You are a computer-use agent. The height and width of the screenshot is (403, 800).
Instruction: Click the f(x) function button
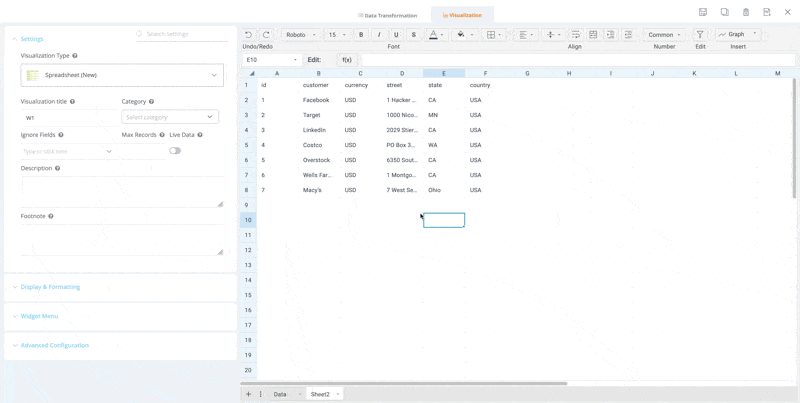[x=346, y=60]
